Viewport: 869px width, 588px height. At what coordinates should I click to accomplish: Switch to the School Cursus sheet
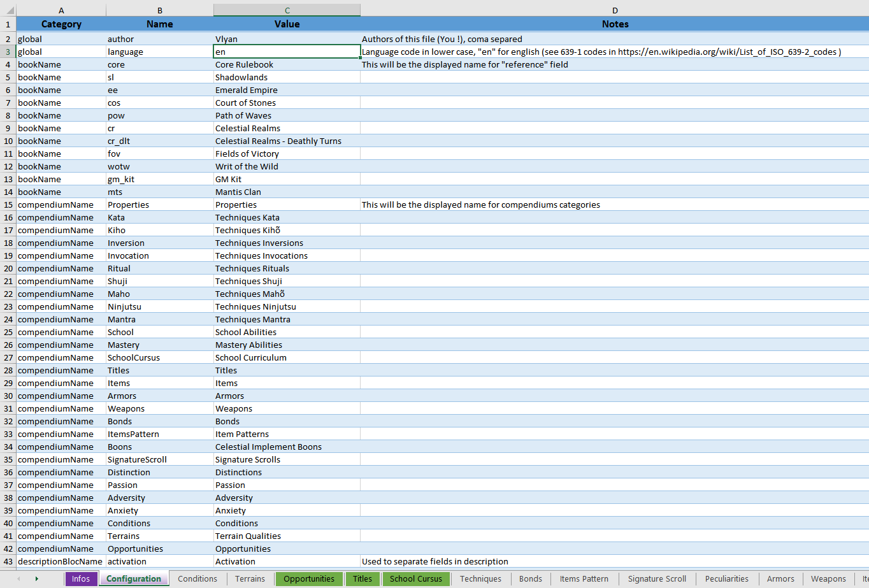pos(415,579)
